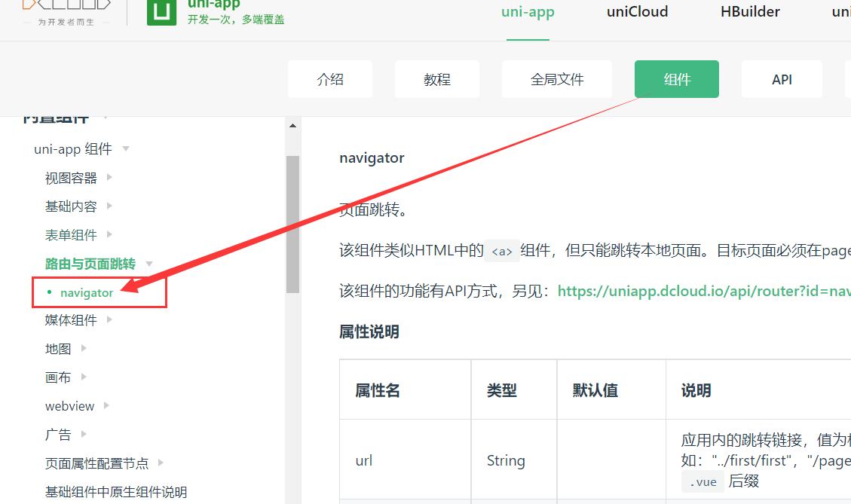The height and width of the screenshot is (504, 851).
Task: Open the 路由与页面跳转 sidebar entry
Action: [90, 264]
